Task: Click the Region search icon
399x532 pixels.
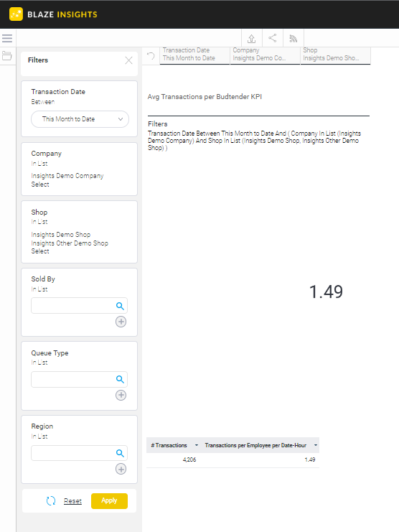Action: coord(120,453)
